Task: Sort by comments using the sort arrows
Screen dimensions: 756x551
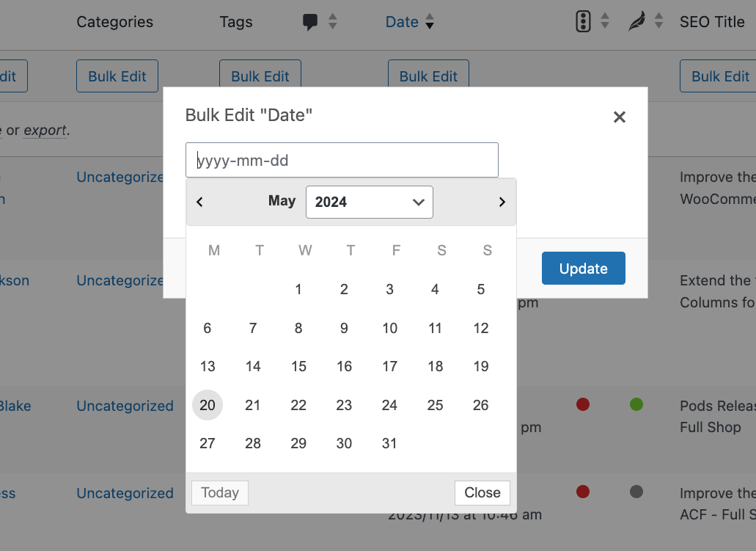Action: pyautogui.click(x=333, y=22)
